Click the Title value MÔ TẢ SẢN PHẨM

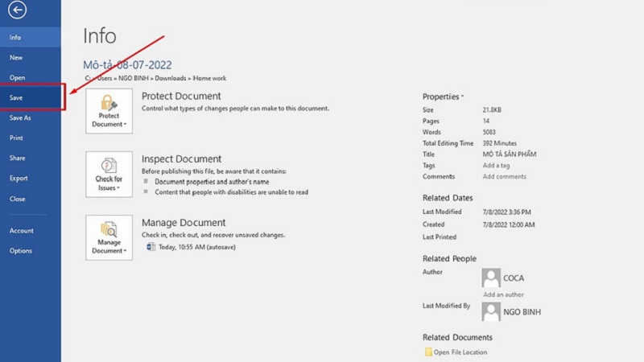point(510,154)
